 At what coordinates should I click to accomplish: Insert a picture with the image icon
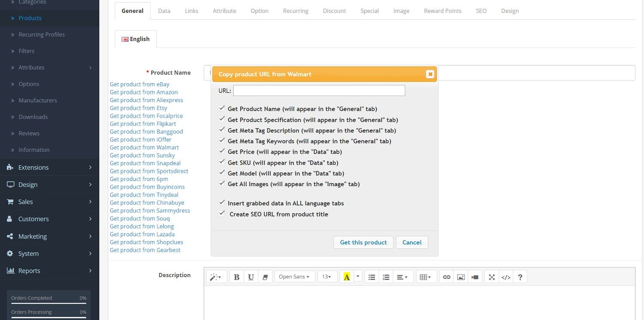tap(461, 277)
